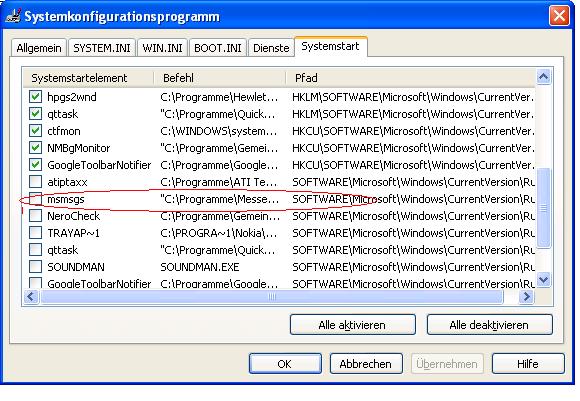
Task: Click the Alle deaktivieren button
Action: coord(489,325)
